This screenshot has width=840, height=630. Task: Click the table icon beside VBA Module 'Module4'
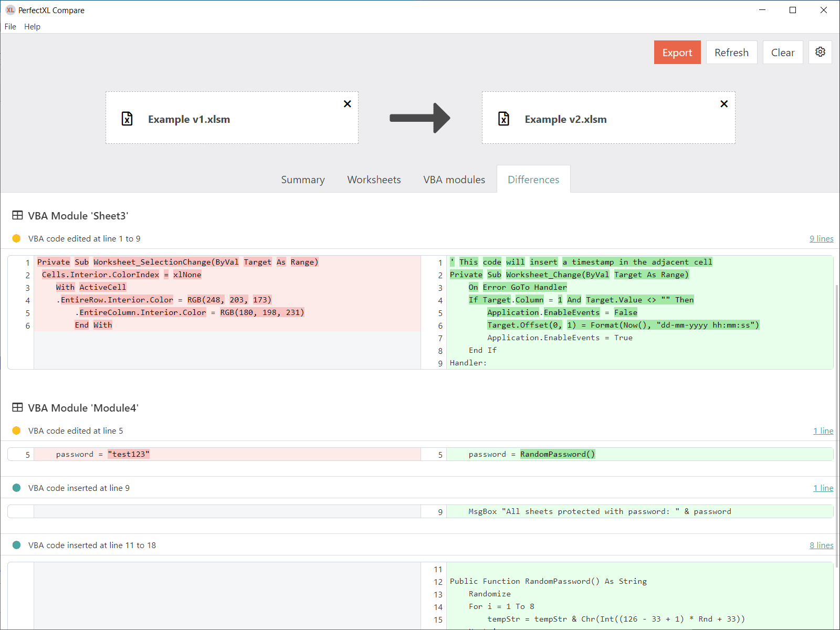click(17, 407)
